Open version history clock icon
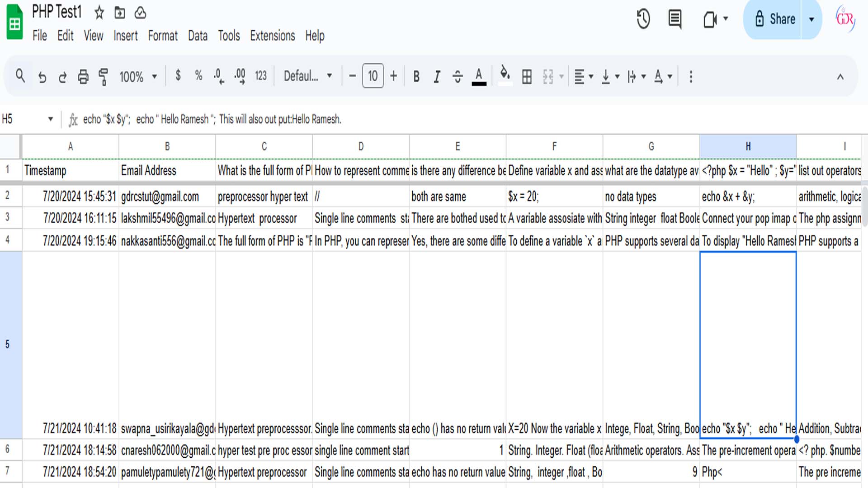The height and width of the screenshot is (488, 868). 643,19
